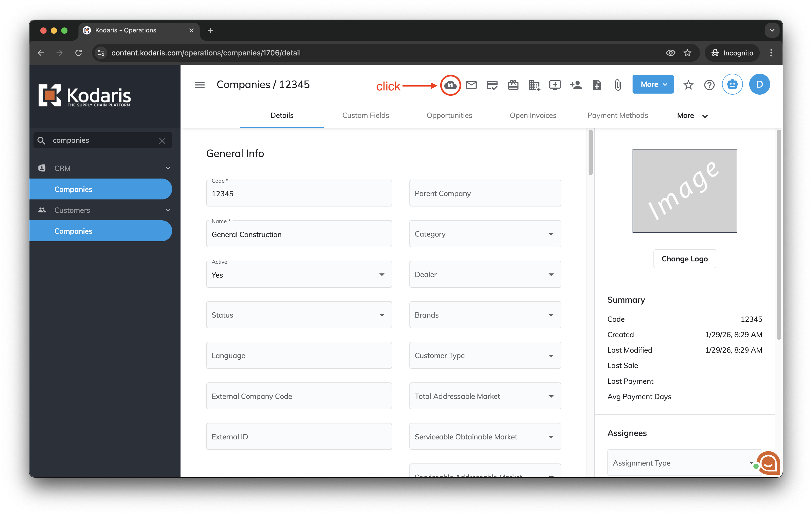
Task: Open the user avatar D menu
Action: point(759,84)
